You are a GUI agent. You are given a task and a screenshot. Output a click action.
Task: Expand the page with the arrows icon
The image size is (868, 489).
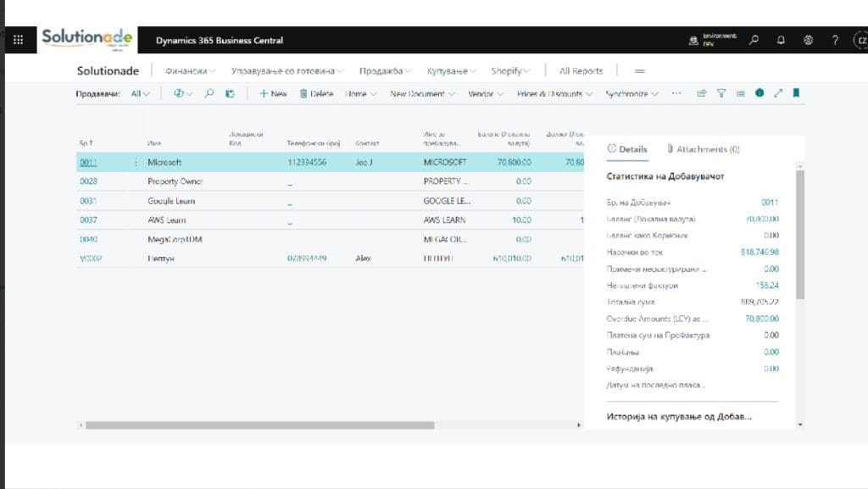(x=778, y=93)
